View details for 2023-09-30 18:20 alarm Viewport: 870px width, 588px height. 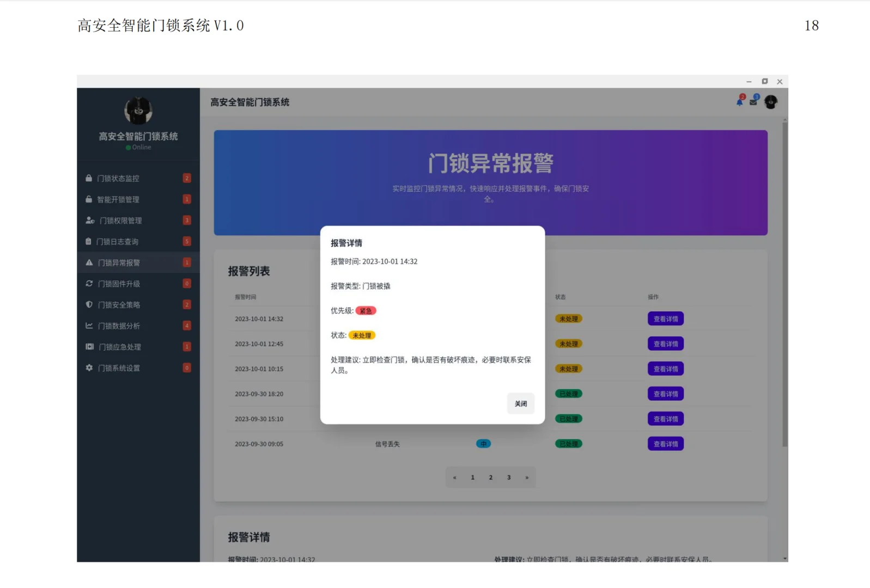click(666, 394)
